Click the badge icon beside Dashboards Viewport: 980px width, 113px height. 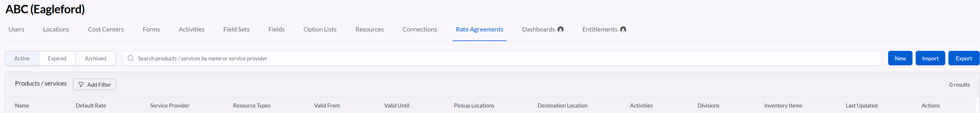560,29
